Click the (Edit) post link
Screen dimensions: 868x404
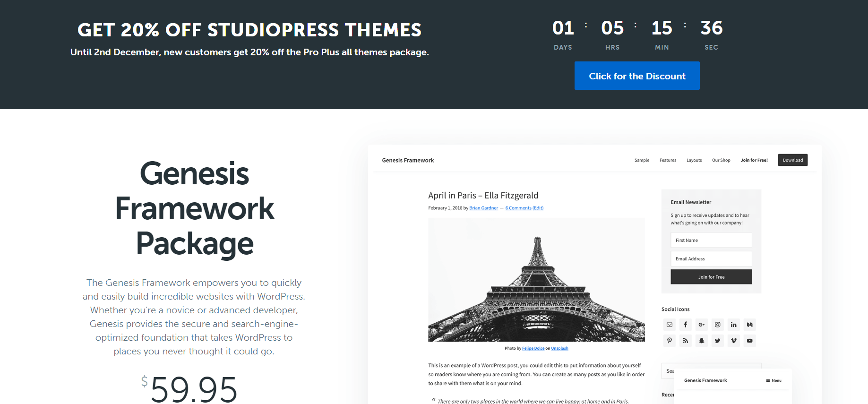[538, 208]
